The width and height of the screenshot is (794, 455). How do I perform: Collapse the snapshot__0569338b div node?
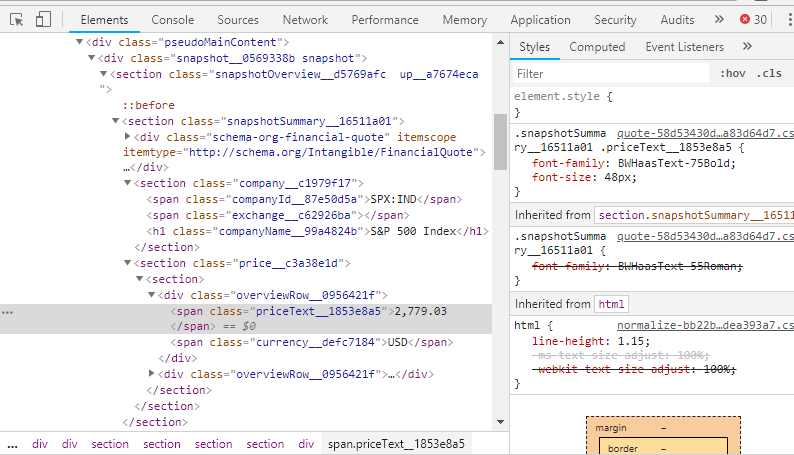(92, 58)
